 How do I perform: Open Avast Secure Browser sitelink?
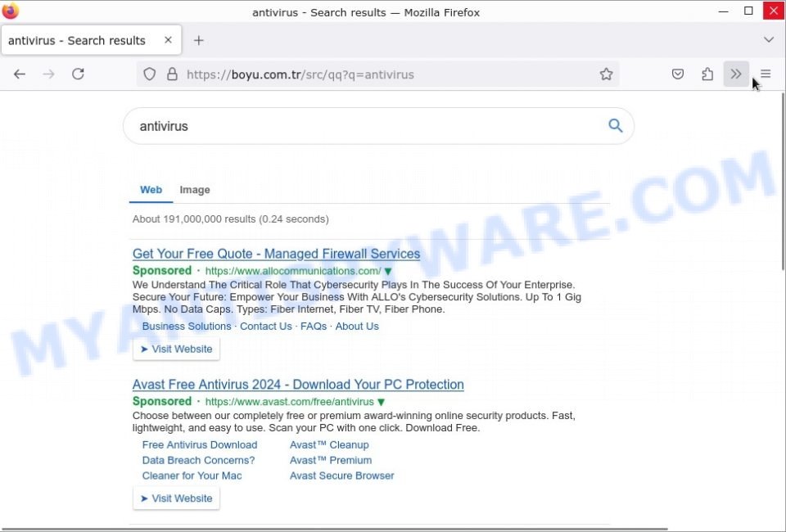(341, 476)
